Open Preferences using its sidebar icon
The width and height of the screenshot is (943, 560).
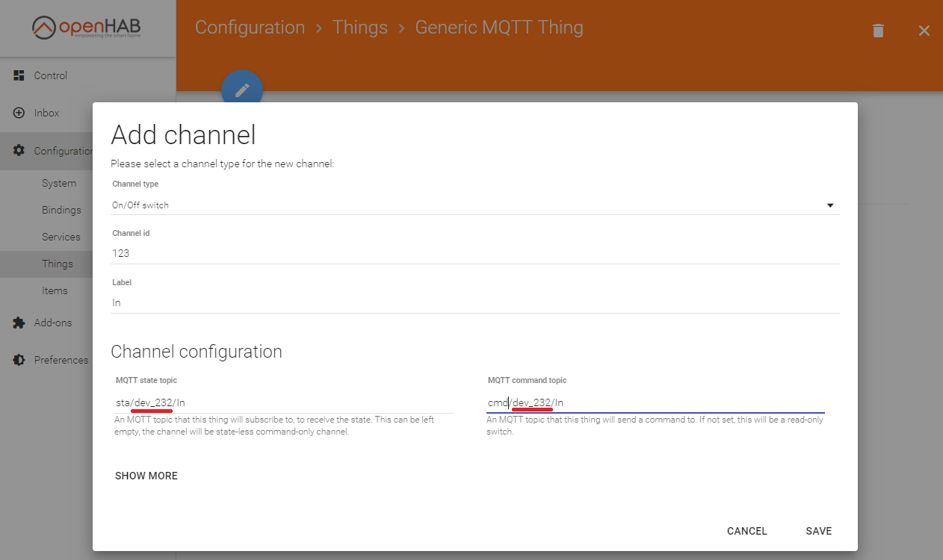point(18,359)
